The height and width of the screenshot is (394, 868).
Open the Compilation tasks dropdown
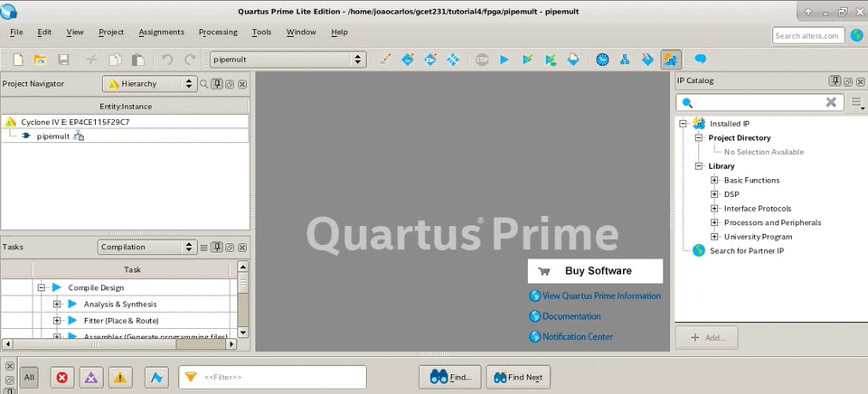pos(147,248)
